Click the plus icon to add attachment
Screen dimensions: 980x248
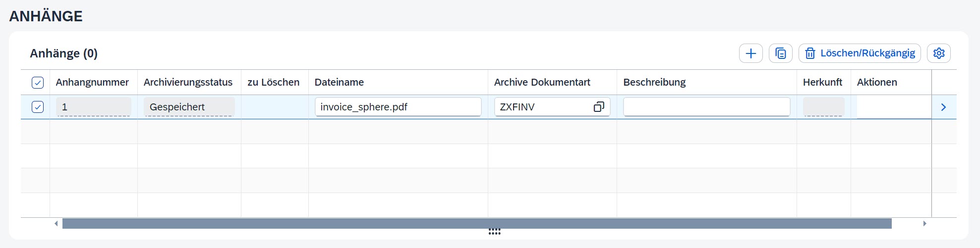coord(750,53)
